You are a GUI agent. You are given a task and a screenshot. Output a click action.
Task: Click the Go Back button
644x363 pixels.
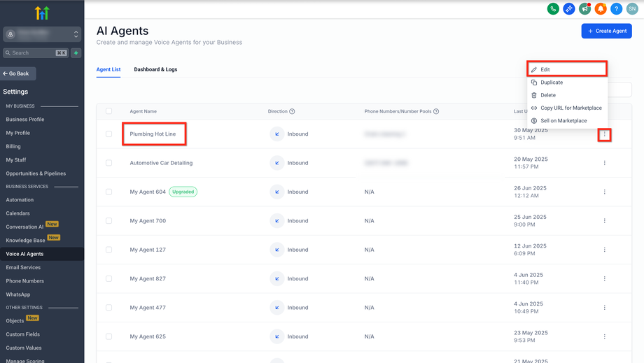pos(17,73)
